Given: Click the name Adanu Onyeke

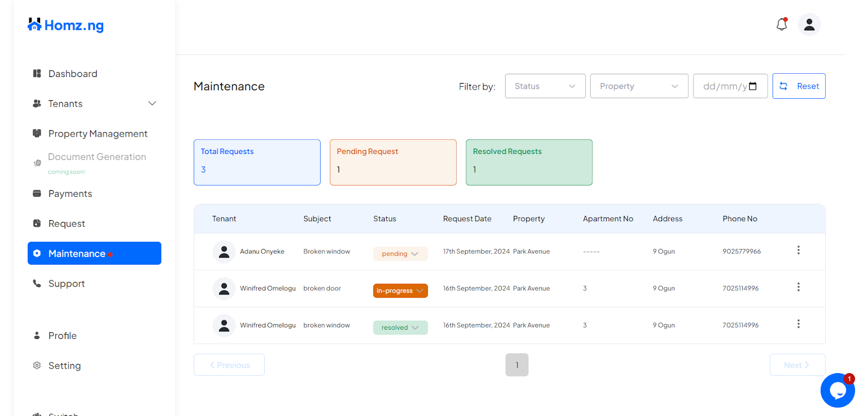Looking at the screenshot, I should point(262,252).
